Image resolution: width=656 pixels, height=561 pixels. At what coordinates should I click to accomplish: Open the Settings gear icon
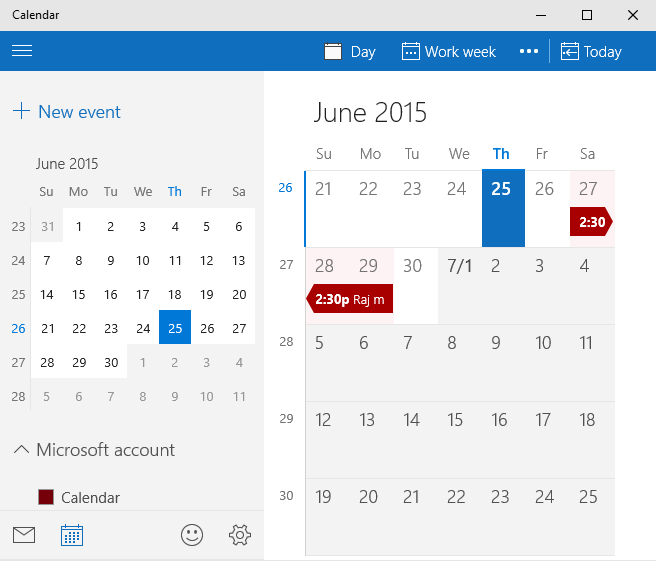[x=240, y=535]
